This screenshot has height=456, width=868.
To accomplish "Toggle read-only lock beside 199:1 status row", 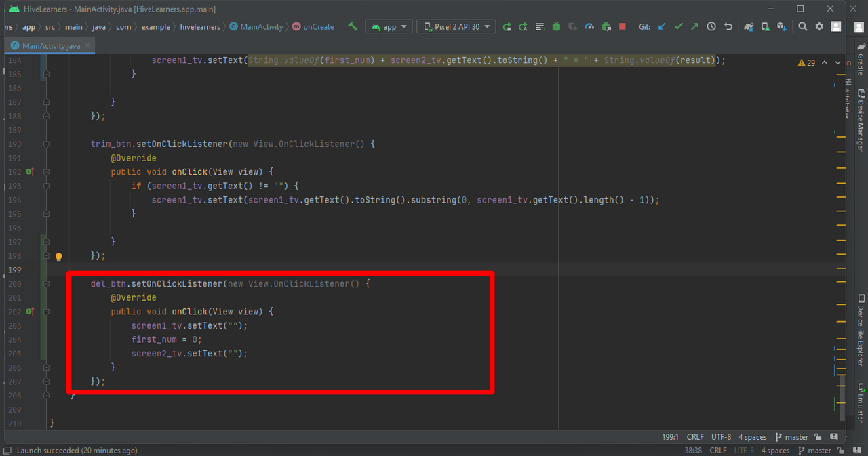I will pos(818,437).
